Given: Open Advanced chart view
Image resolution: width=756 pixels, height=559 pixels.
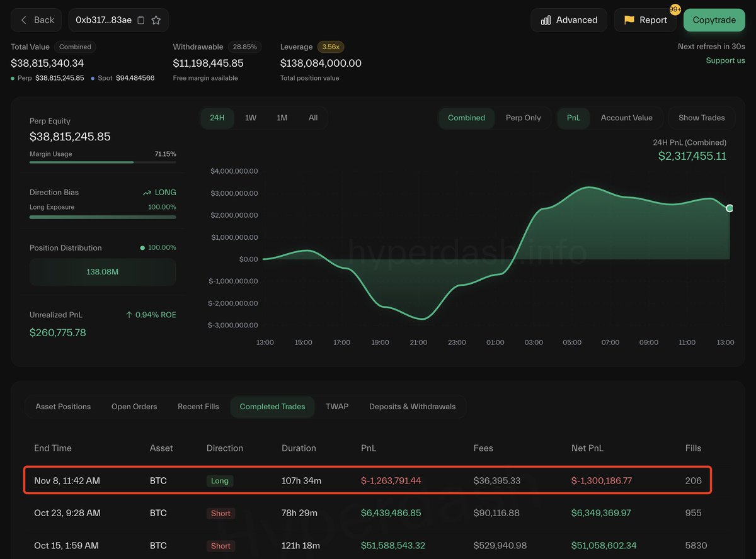Looking at the screenshot, I should 569,20.
